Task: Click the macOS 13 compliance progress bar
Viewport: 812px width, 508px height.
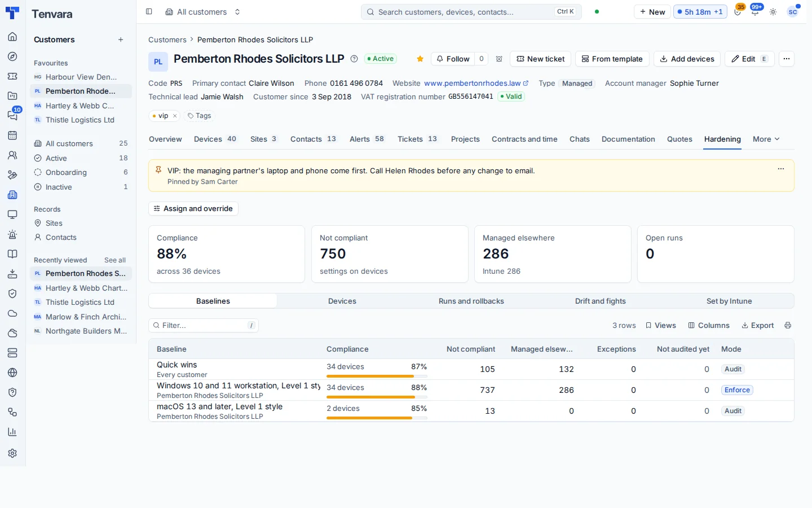Action: pyautogui.click(x=377, y=418)
